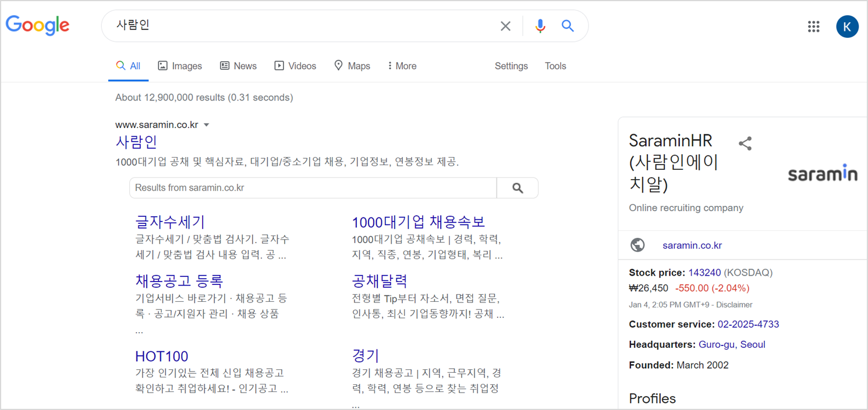This screenshot has width=868, height=410.
Task: Open the 경기 sitelink
Action: [366, 355]
